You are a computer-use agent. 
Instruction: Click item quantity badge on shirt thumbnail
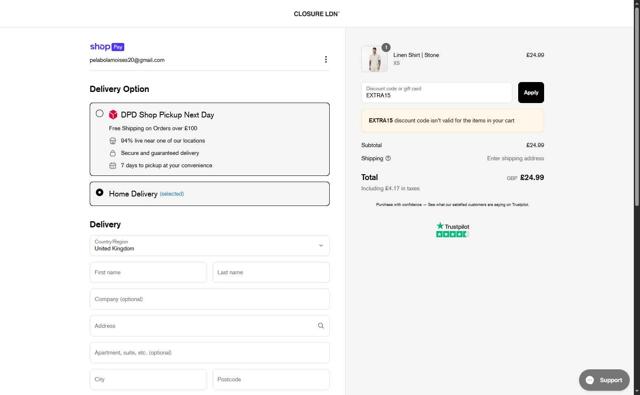pyautogui.click(x=386, y=47)
